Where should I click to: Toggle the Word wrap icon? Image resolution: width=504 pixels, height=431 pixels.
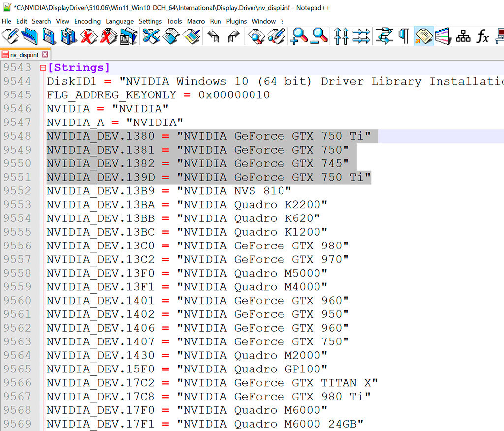pyautogui.click(x=384, y=36)
